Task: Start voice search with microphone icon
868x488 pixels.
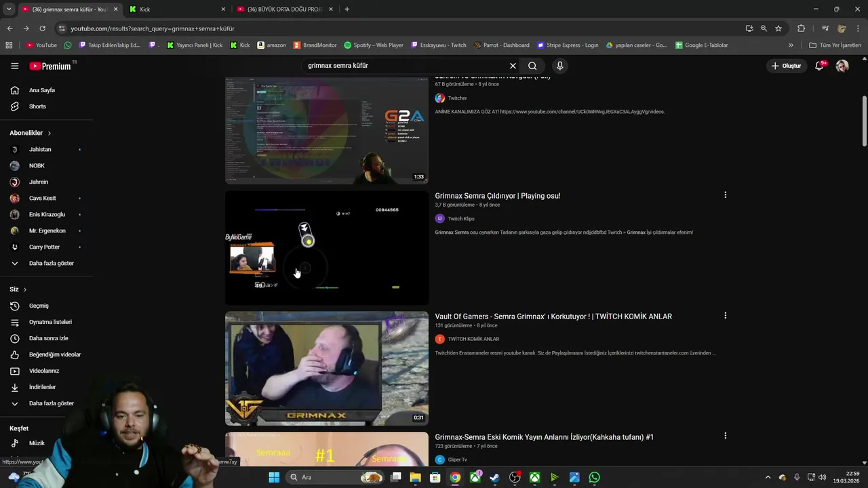Action: pos(559,66)
